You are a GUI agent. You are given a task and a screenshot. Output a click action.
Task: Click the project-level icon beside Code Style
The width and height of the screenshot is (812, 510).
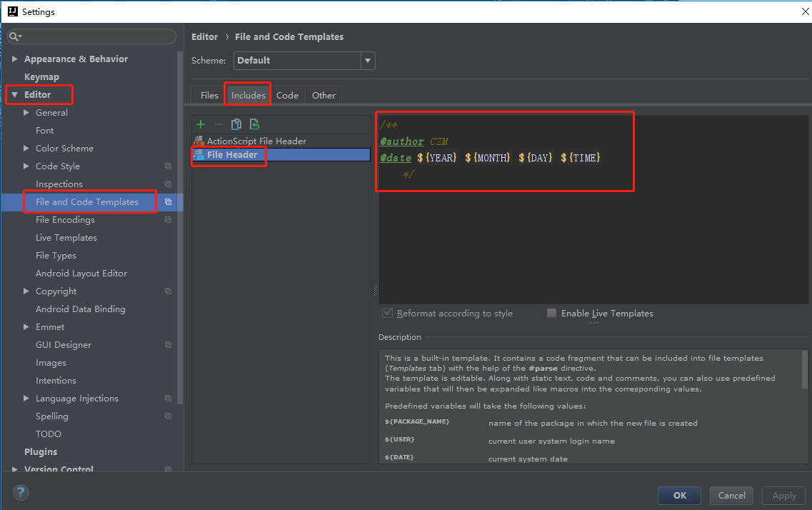(169, 166)
